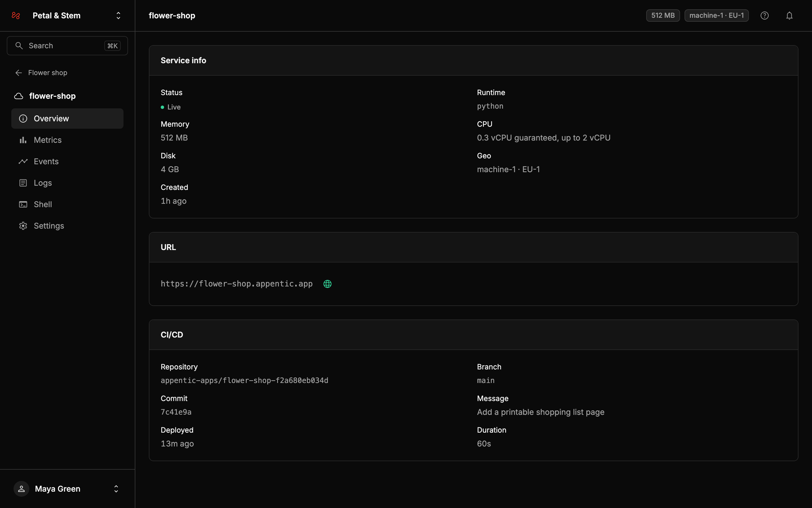Expand the Maya Green account menu
The width and height of the screenshot is (812, 508).
pyautogui.click(x=116, y=489)
